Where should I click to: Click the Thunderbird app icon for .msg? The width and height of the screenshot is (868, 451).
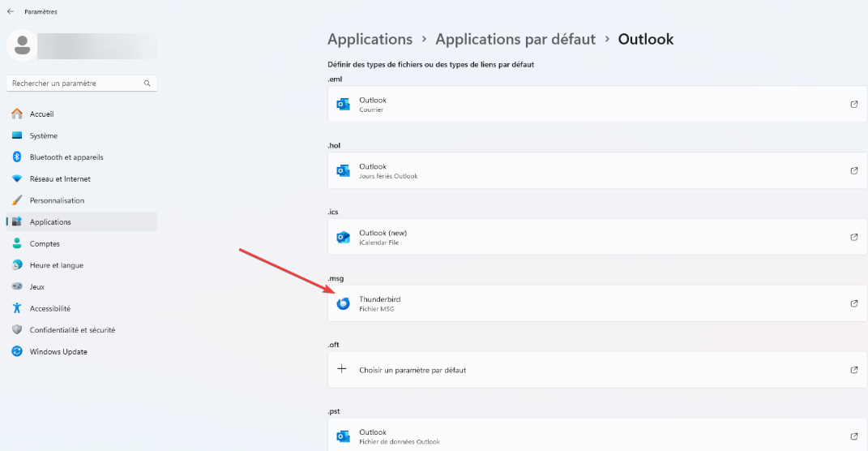343,303
